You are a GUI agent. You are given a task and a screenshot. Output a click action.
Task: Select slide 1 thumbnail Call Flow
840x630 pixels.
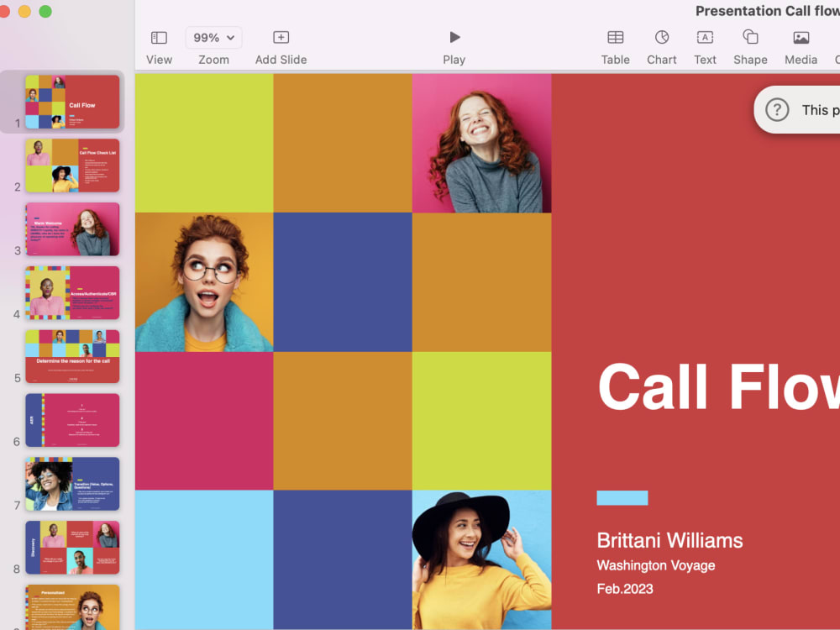(72, 102)
